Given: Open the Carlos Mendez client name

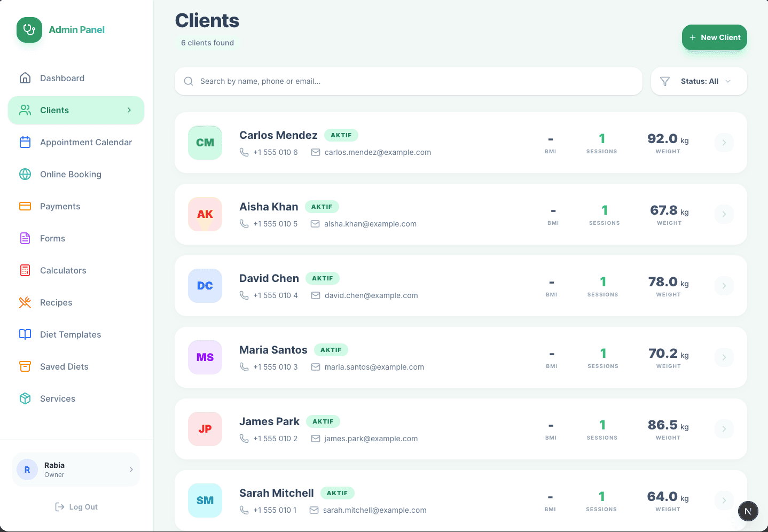Looking at the screenshot, I should tap(278, 135).
